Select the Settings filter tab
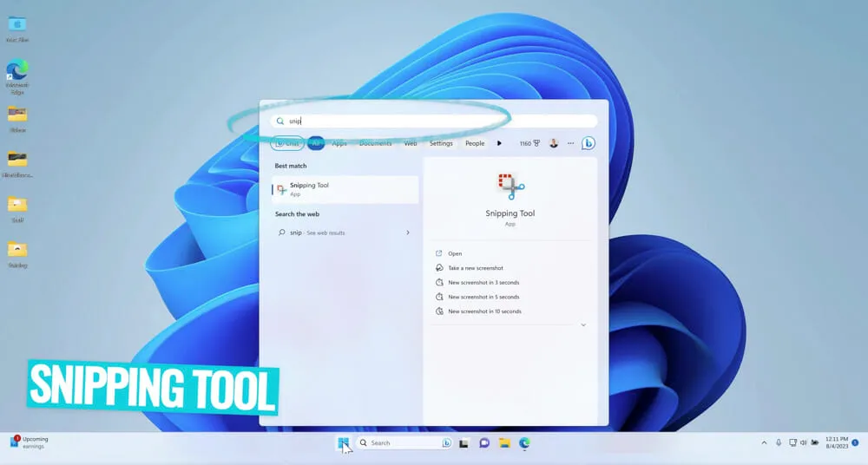This screenshot has width=868, height=465. point(441,143)
